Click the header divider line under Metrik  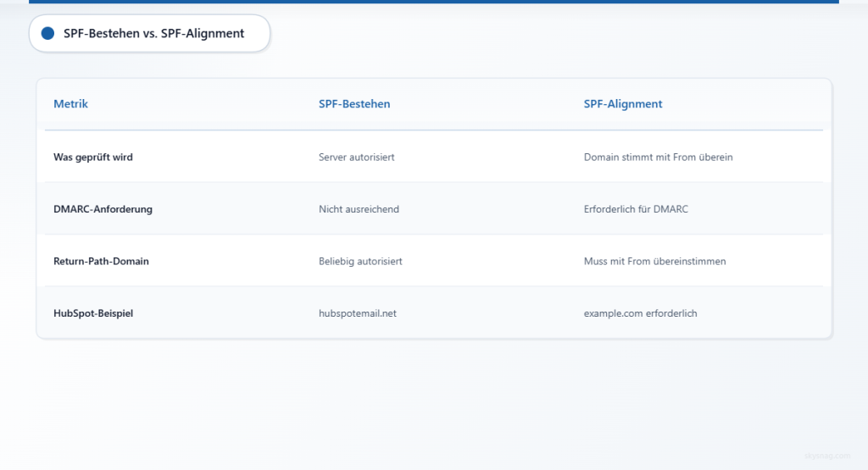[x=434, y=130]
